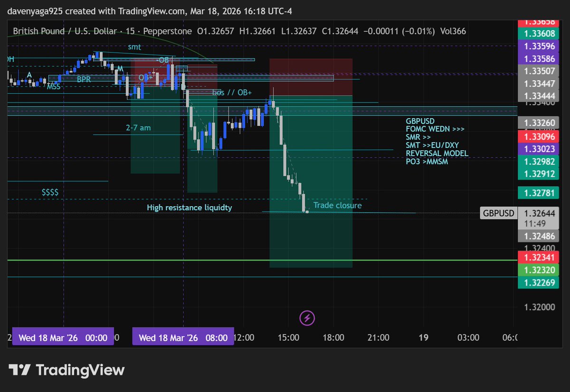This screenshot has width=570, height=392.
Task: Select the smt annotation near chart top
Action: pyautogui.click(x=134, y=47)
